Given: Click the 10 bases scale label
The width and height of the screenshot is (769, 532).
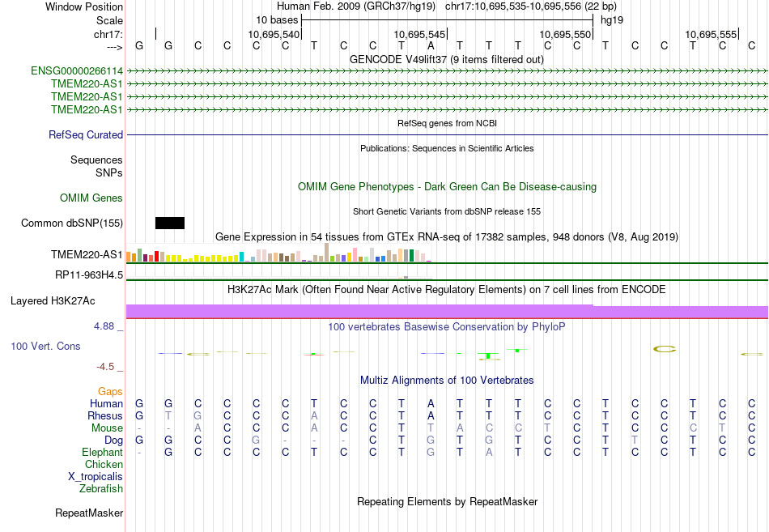Looking at the screenshot, I should (x=277, y=20).
